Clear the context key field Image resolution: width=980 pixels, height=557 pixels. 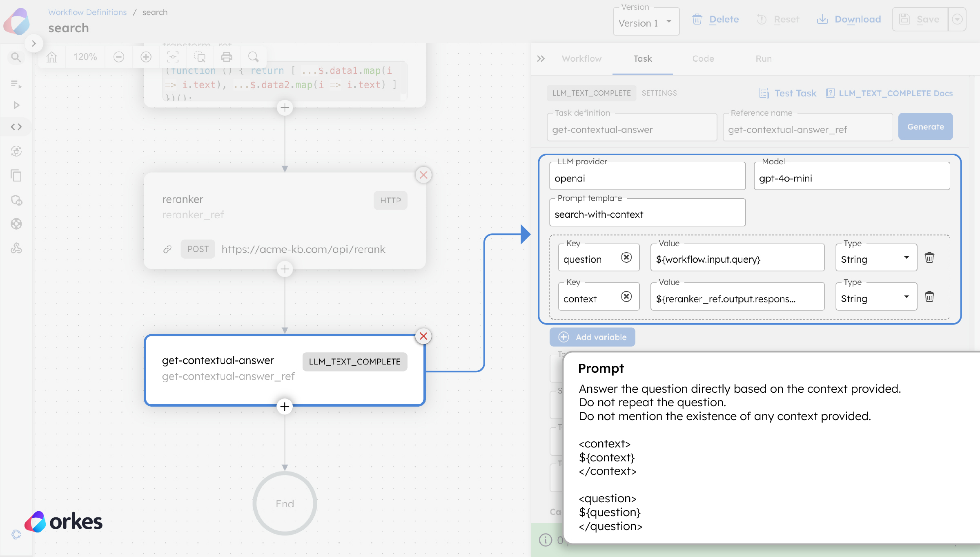tap(626, 297)
